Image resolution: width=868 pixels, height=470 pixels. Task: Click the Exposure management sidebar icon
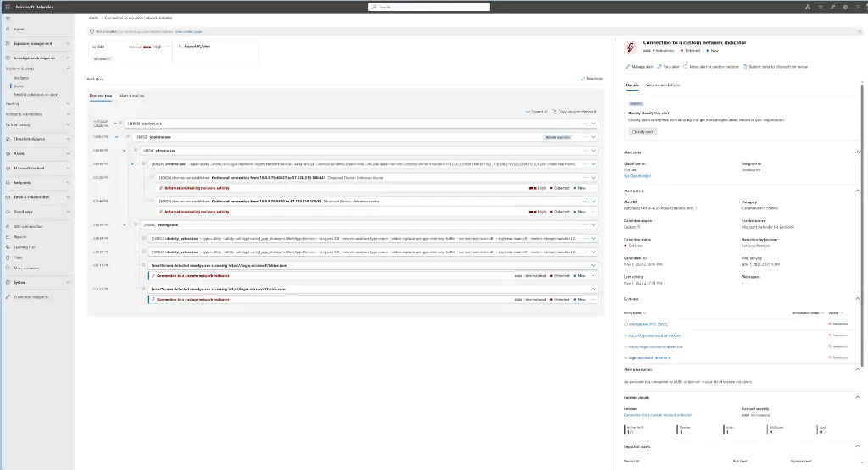(8, 43)
